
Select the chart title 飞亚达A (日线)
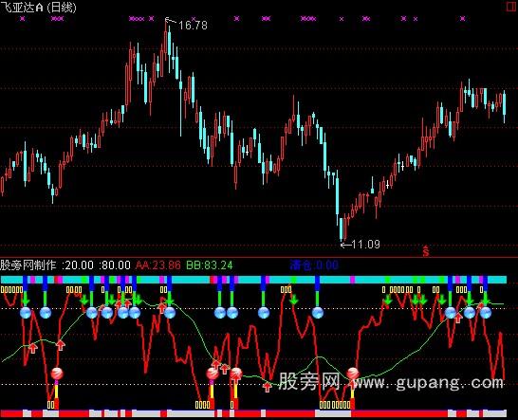(38, 7)
